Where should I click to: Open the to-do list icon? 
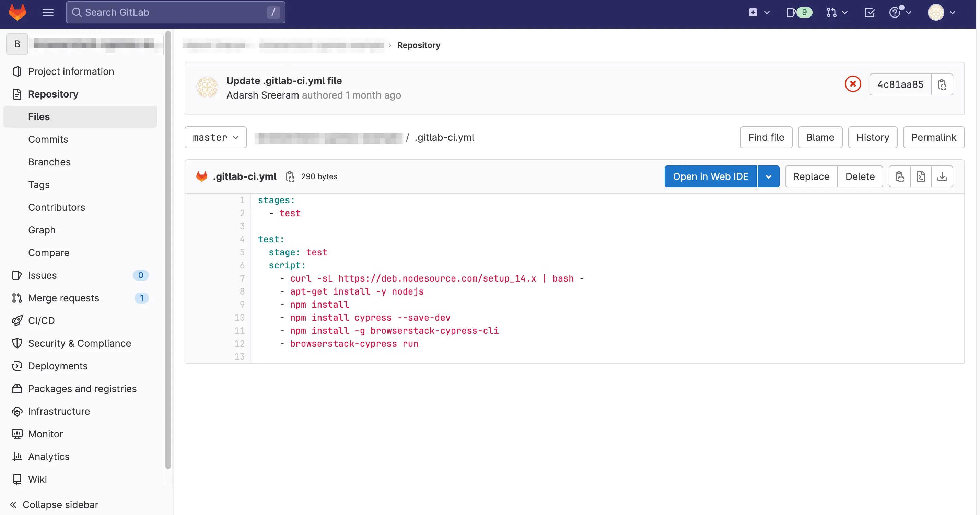pyautogui.click(x=870, y=12)
